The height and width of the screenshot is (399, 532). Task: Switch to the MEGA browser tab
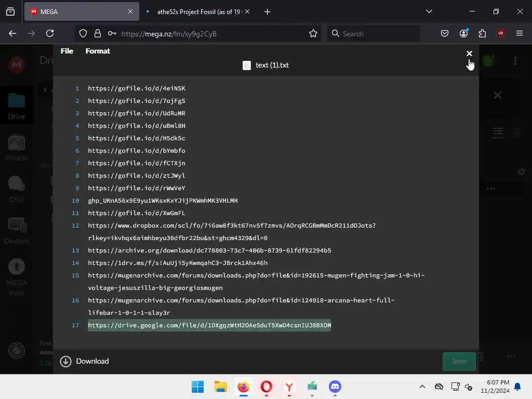[x=82, y=11]
